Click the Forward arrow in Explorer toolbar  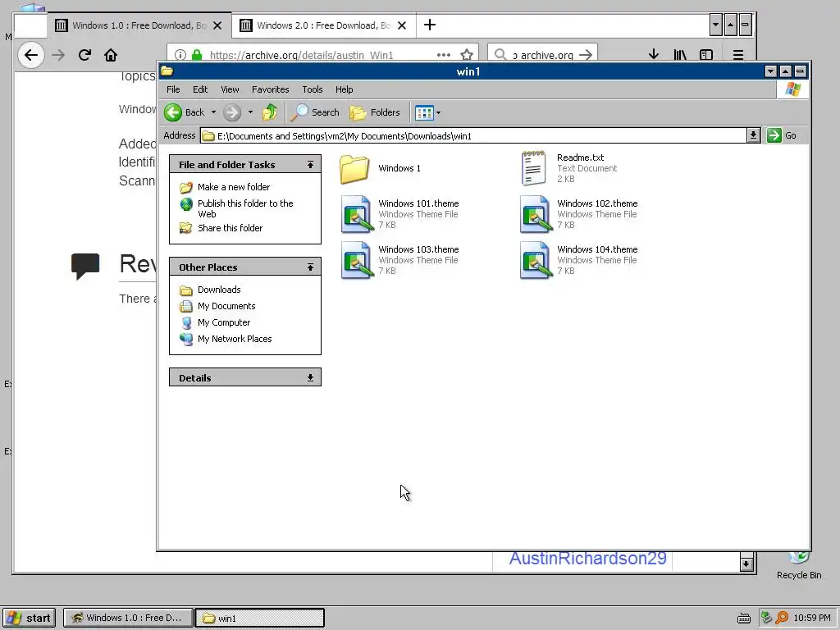point(232,112)
